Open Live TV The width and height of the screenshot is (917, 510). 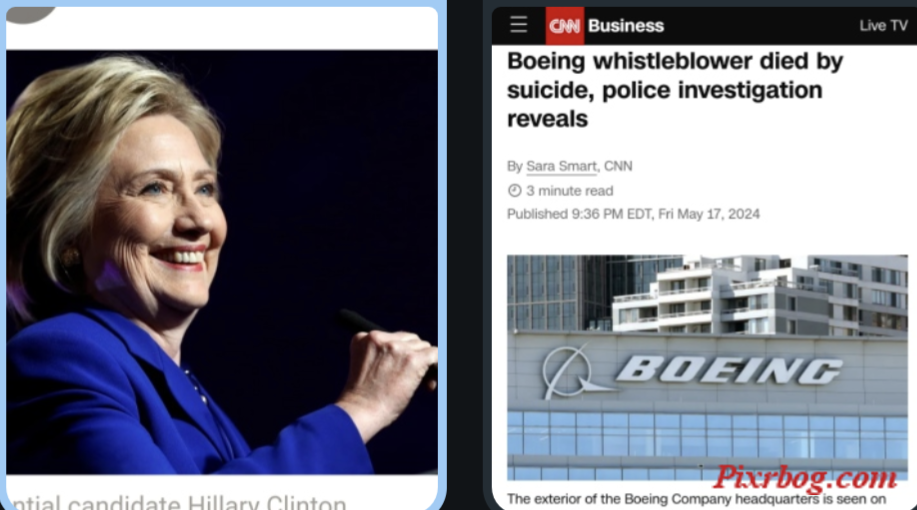[883, 26]
